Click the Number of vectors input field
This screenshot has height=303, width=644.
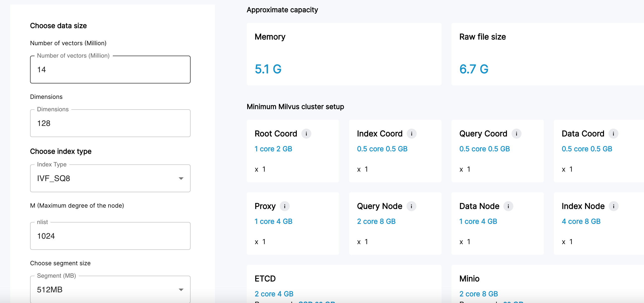coord(110,70)
